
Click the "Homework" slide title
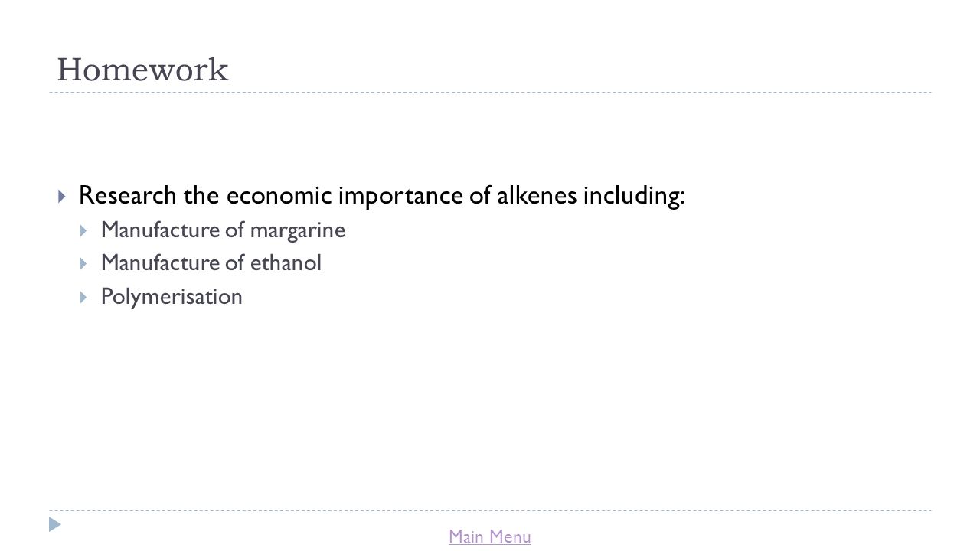(x=143, y=70)
